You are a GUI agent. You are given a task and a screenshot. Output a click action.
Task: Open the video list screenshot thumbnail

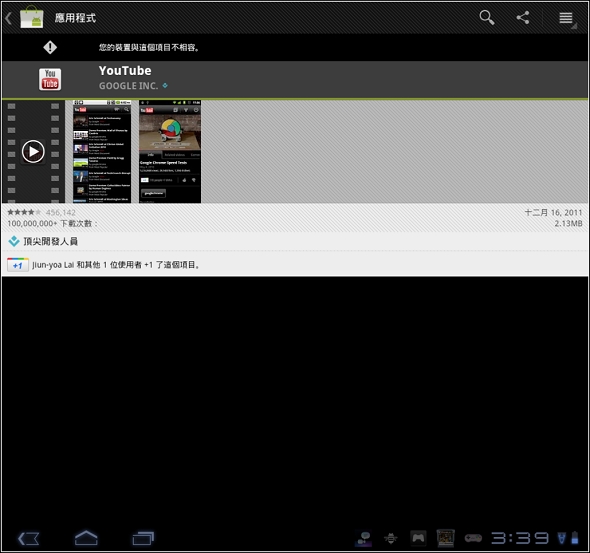coord(102,151)
